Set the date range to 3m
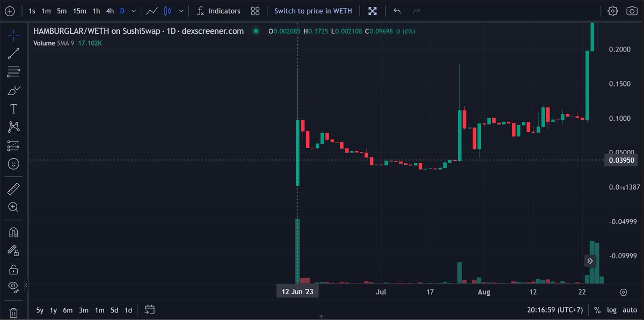The height and width of the screenshot is (320, 644). [84, 310]
